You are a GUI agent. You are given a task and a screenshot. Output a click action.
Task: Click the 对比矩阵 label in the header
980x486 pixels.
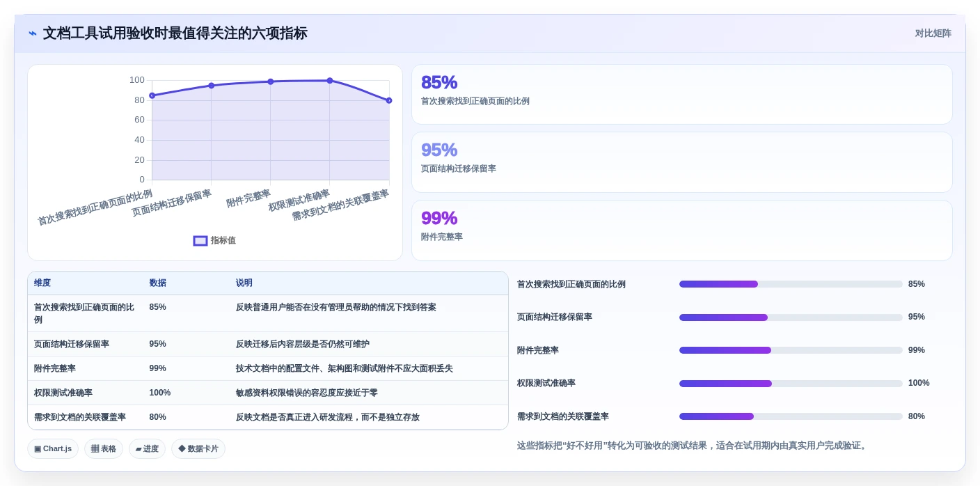tap(933, 33)
